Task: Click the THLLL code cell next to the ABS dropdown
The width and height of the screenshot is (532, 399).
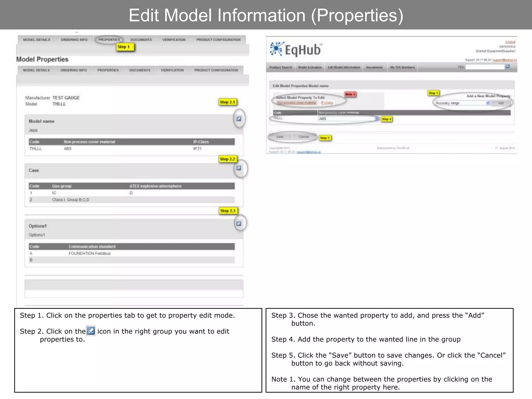Action: pos(278,118)
